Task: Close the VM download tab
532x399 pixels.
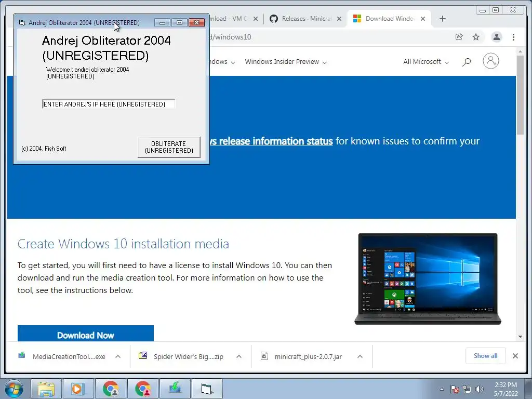Action: click(x=256, y=19)
